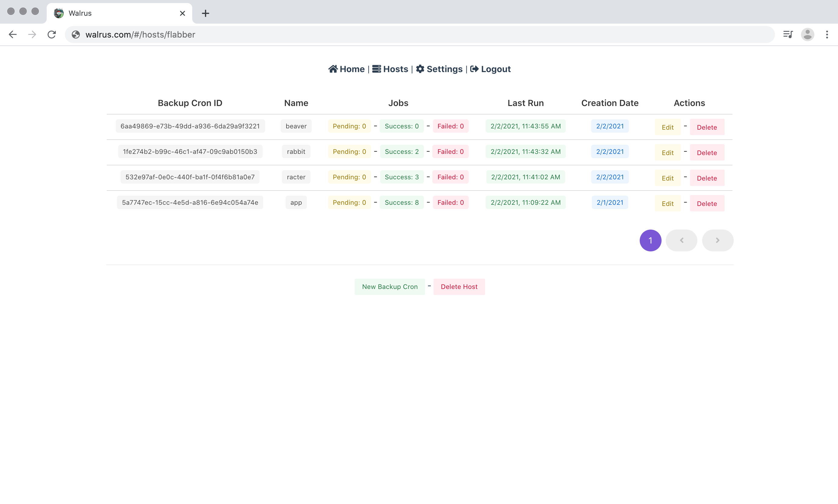Image resolution: width=838 pixels, height=504 pixels.
Task: Create a New Backup Cron
Action: (x=390, y=287)
